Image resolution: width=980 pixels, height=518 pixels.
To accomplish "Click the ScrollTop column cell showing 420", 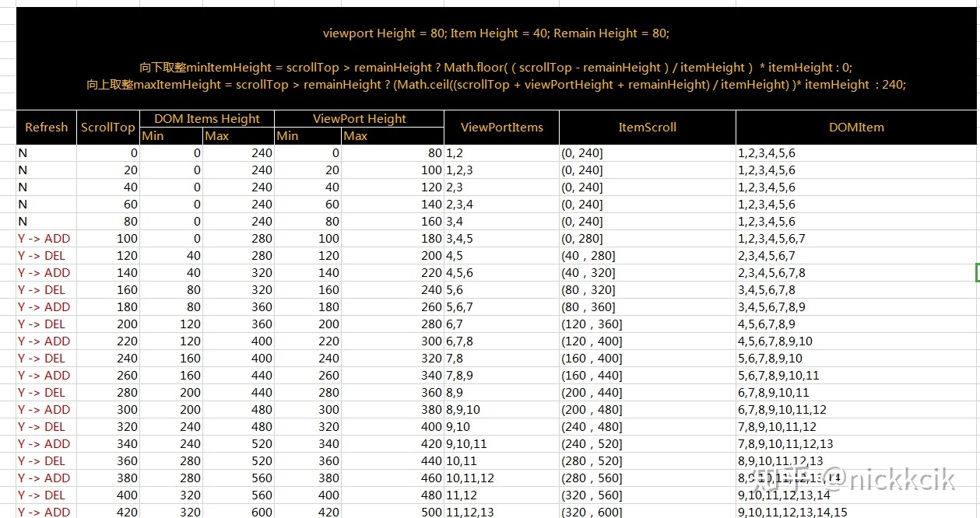I will 108,512.
